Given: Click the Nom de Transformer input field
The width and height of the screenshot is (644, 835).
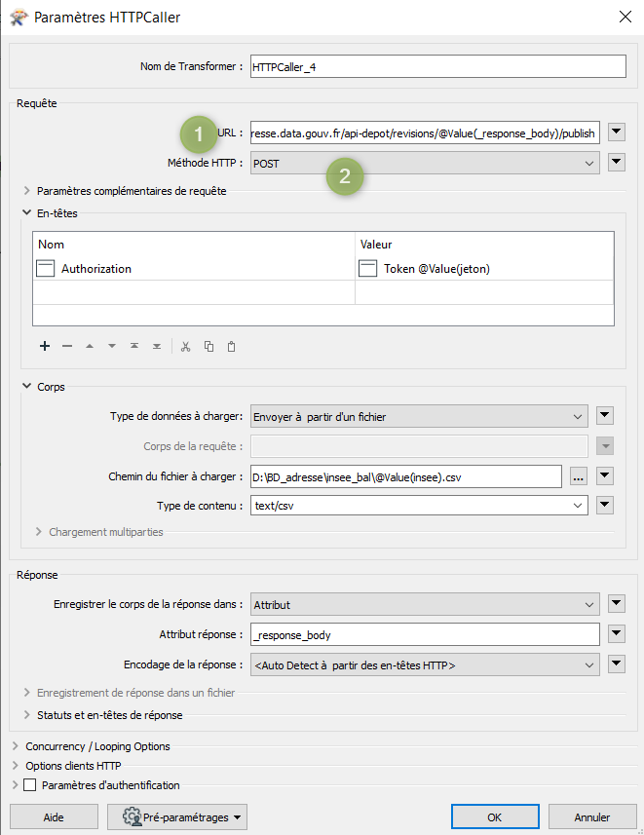Looking at the screenshot, I should [437, 66].
